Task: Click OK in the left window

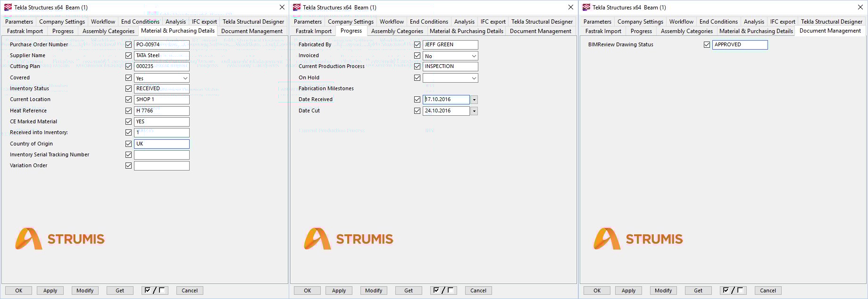Action: click(18, 290)
